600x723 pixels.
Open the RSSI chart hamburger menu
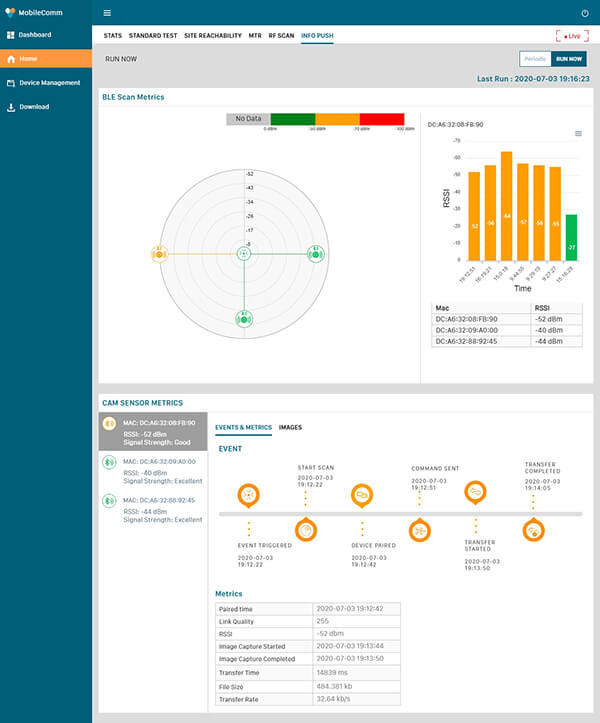coord(578,133)
